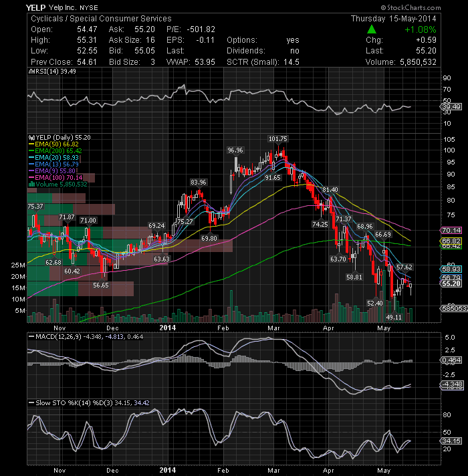
Task: Click the volume bars icon in legend
Action: coord(31,185)
